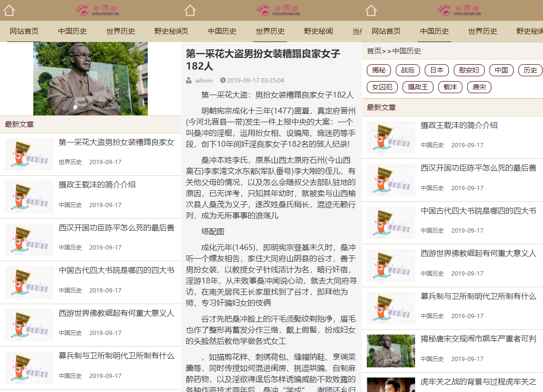543x392 pixels.
Task: Open 中国古代四大书院 article in right list
Action: [478, 211]
